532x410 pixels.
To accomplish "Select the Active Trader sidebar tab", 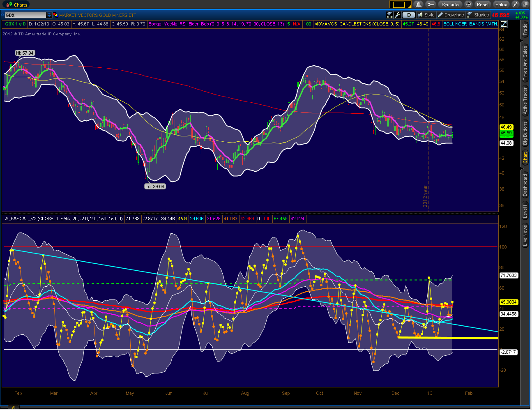I will (525, 101).
